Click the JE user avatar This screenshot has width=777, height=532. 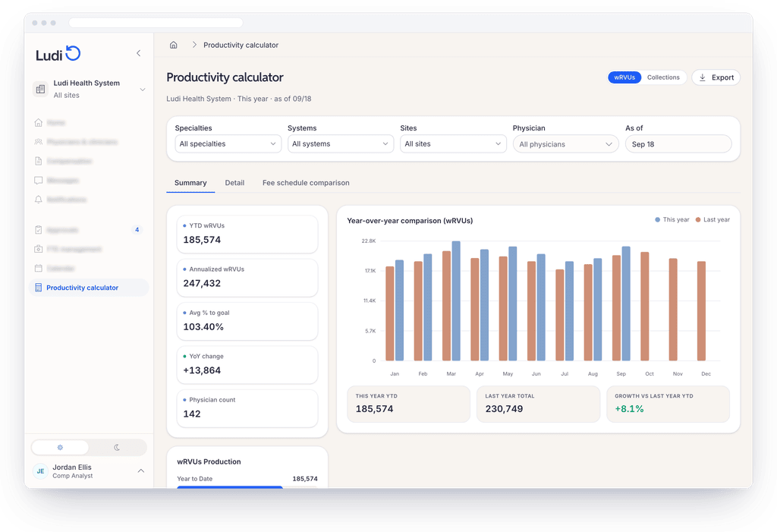pos(40,471)
